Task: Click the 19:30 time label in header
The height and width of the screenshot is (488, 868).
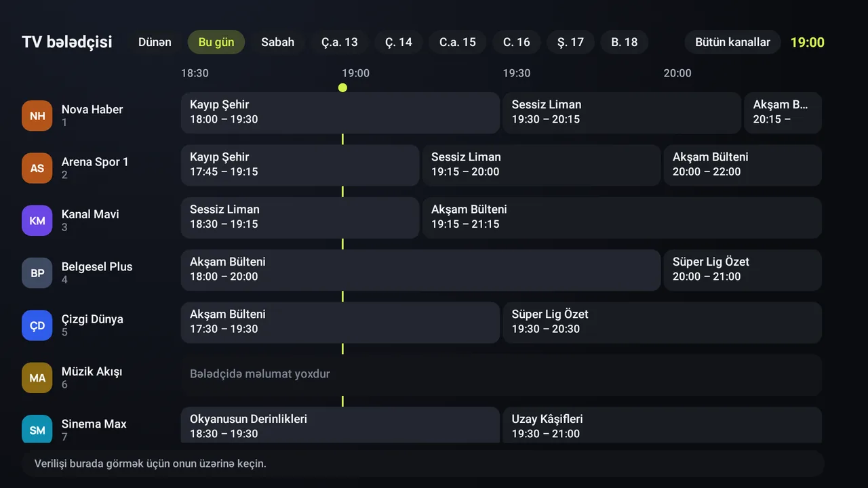Action: [517, 73]
